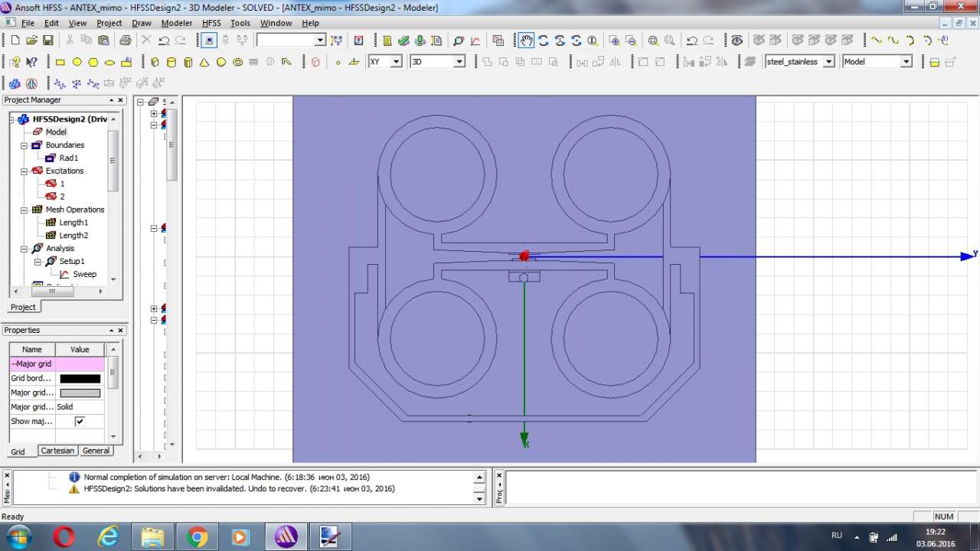Toggle the Show major grid checkbox
The height and width of the screenshot is (551, 980).
click(x=80, y=422)
